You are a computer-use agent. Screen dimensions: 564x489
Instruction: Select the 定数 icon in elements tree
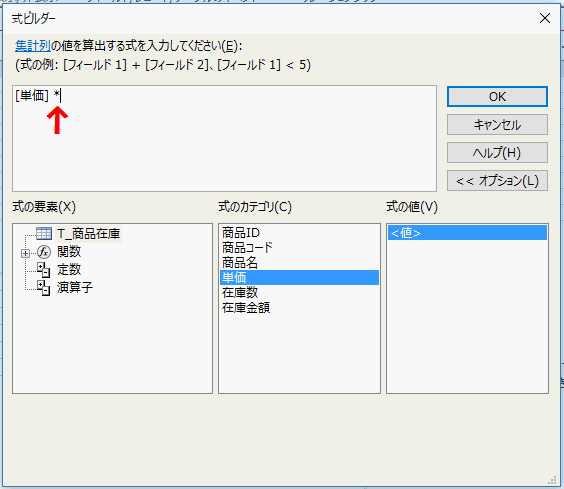tap(44, 270)
